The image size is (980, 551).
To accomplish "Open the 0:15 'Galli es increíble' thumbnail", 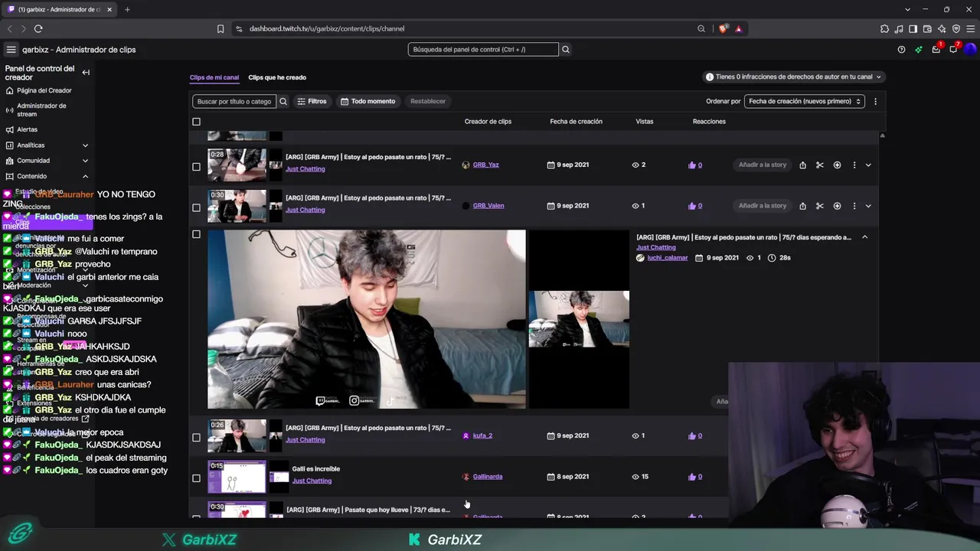I will tap(237, 478).
